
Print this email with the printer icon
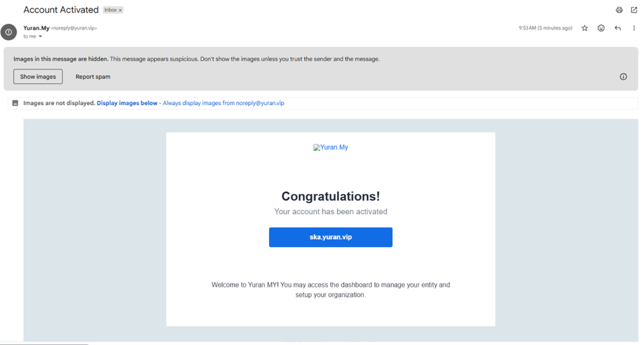coord(619,10)
